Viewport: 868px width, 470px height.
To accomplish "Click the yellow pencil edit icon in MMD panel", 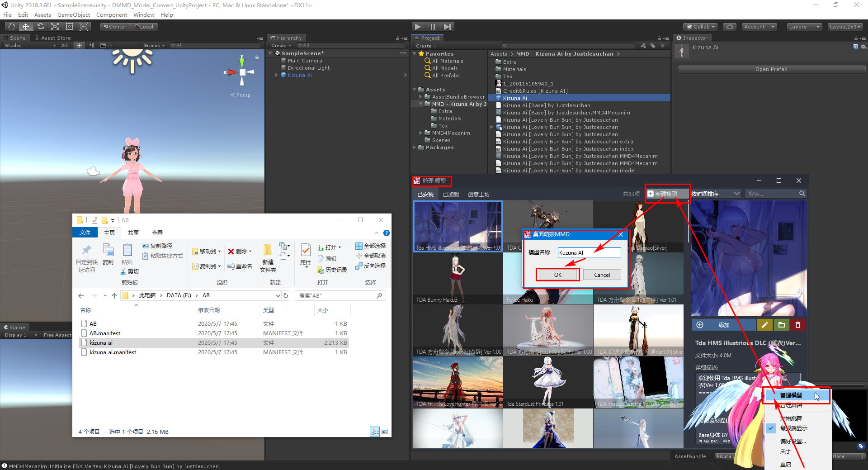I will 765,325.
